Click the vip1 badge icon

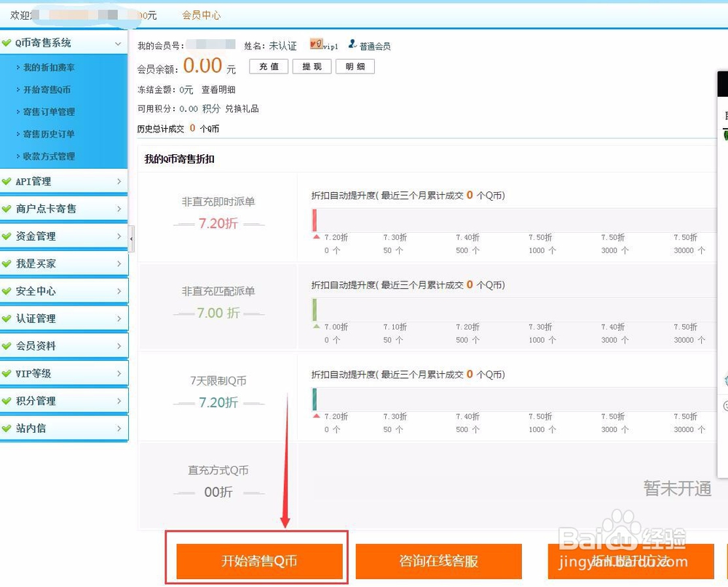(x=317, y=44)
